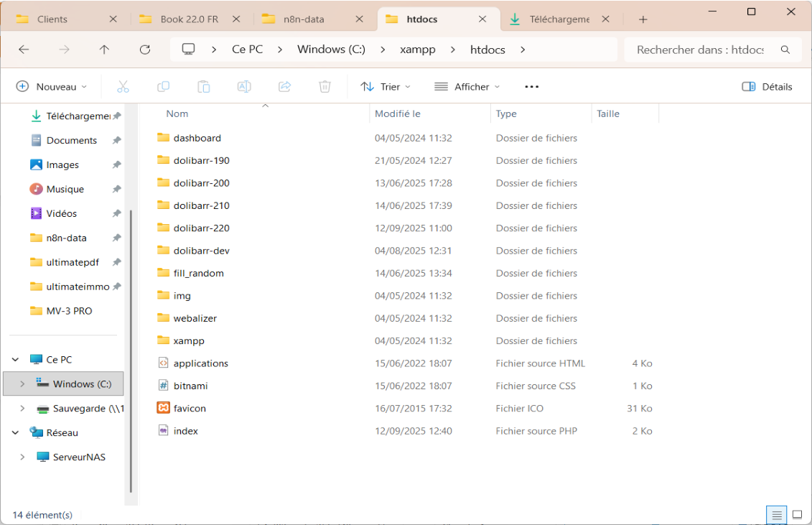Toggle the Détails pane

(x=767, y=87)
